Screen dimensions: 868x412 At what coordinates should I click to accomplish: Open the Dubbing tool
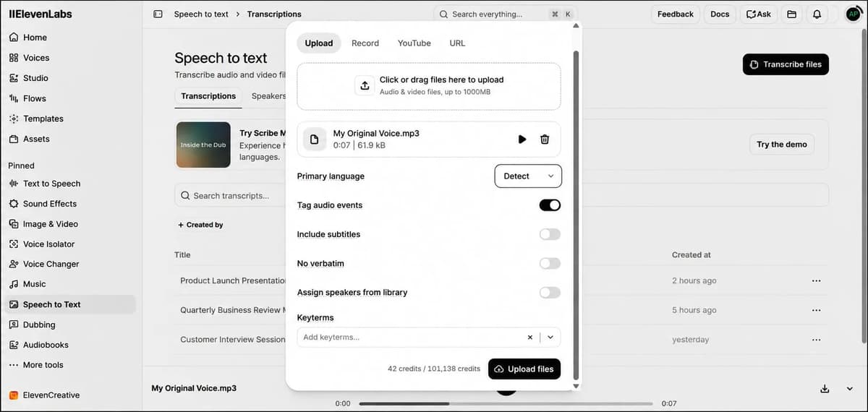[x=39, y=325]
